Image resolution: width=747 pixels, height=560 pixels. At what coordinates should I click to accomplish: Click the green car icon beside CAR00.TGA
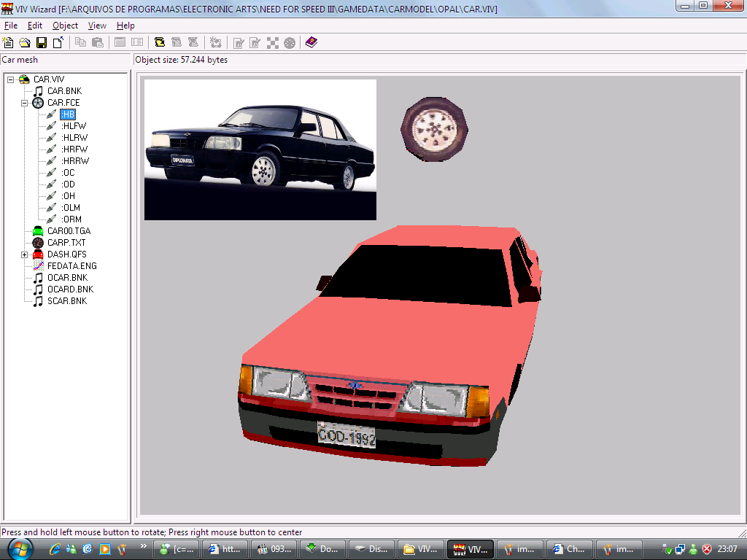click(x=38, y=231)
